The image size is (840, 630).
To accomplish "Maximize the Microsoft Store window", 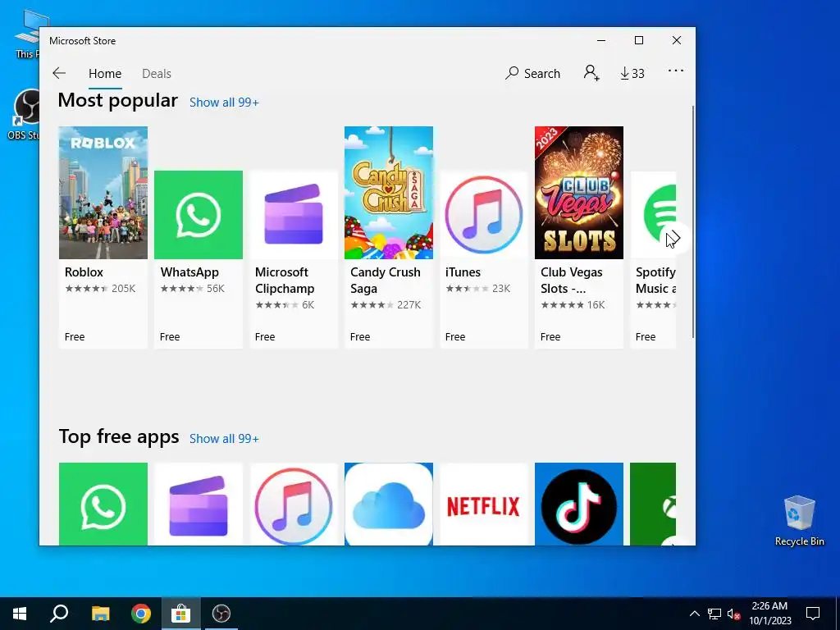I will pyautogui.click(x=638, y=41).
